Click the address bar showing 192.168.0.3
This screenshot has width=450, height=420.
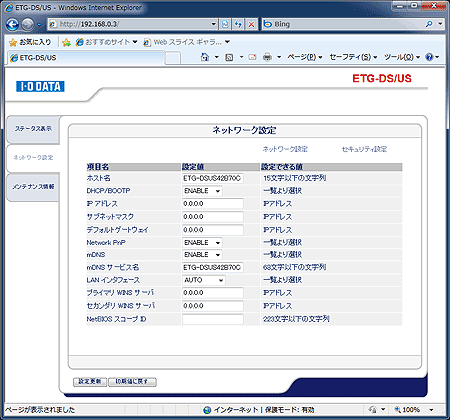129,24
